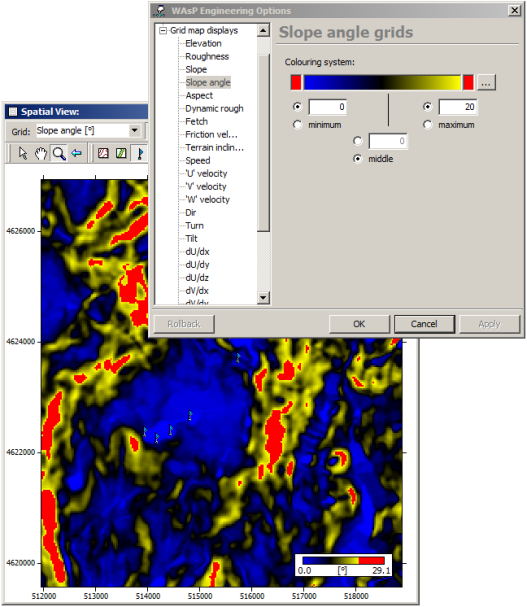Click the red map display icon
This screenshot has height=607, width=527.
click(103, 153)
